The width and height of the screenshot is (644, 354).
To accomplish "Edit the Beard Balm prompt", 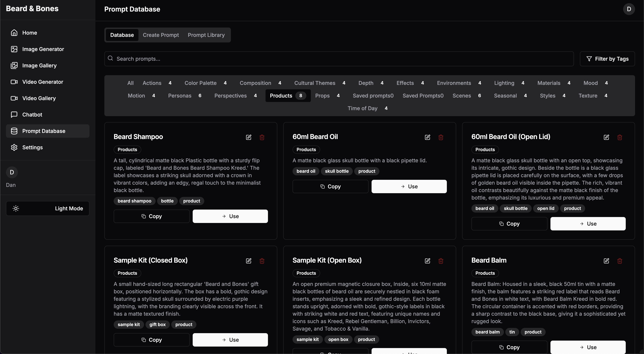I will 606,261.
